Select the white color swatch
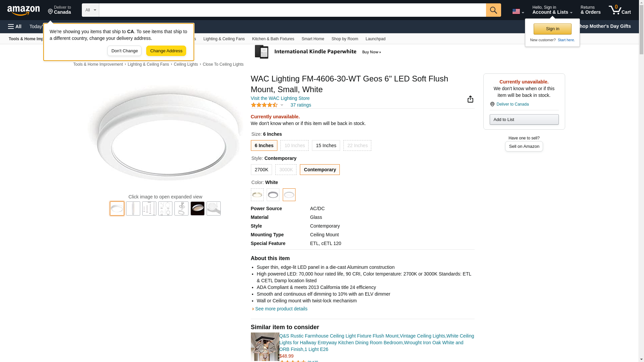This screenshot has height=362, width=644. [x=289, y=195]
